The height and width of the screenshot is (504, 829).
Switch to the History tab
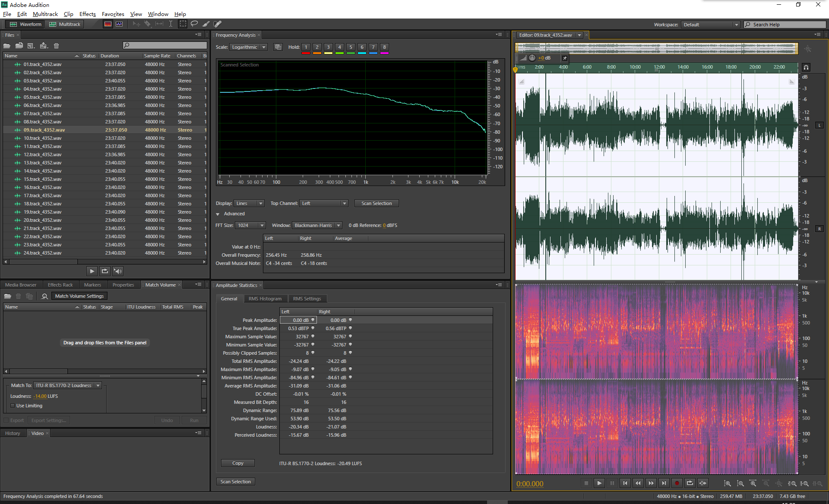pos(13,433)
